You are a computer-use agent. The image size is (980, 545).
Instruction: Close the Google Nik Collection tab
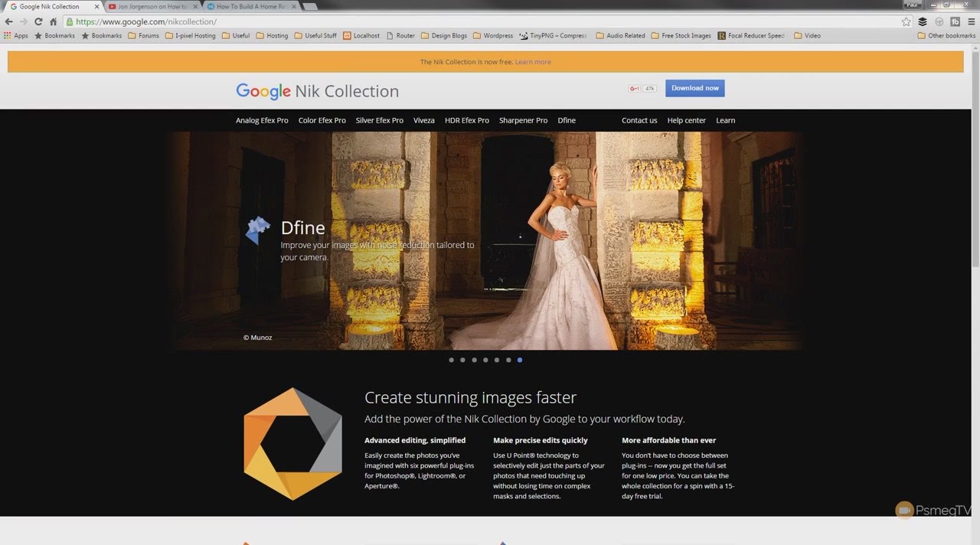click(97, 6)
